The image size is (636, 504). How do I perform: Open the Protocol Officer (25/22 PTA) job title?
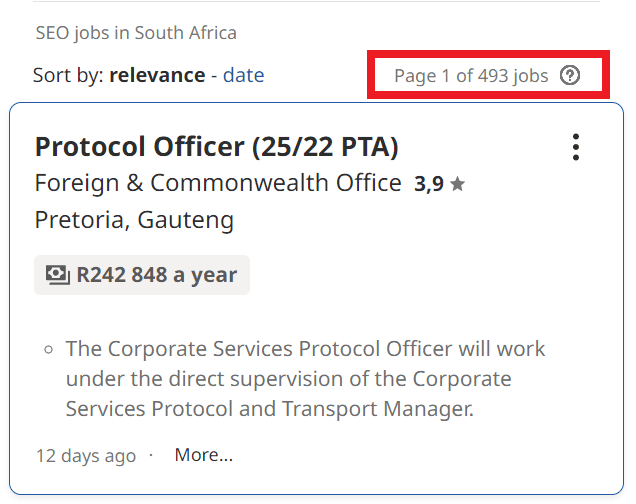pyautogui.click(x=216, y=147)
